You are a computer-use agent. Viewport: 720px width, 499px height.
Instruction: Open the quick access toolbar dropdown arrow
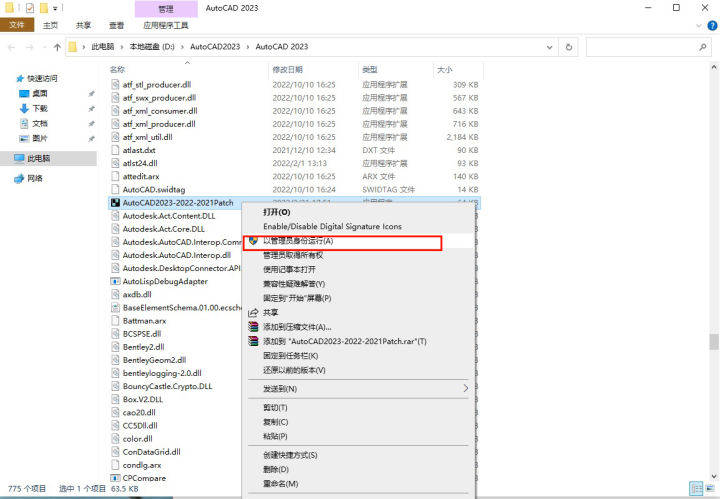click(x=56, y=8)
